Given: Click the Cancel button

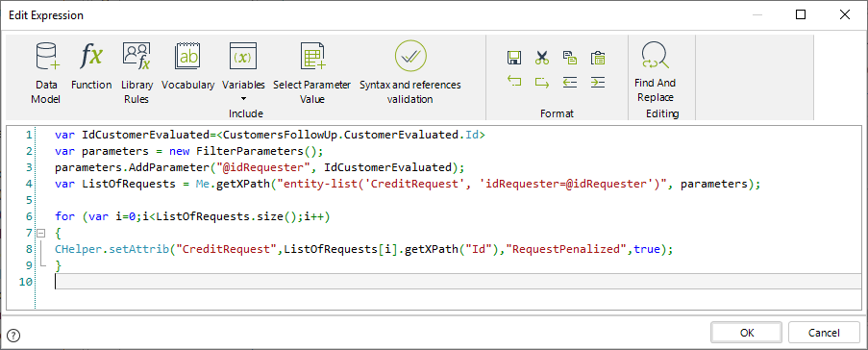Looking at the screenshot, I should (824, 333).
